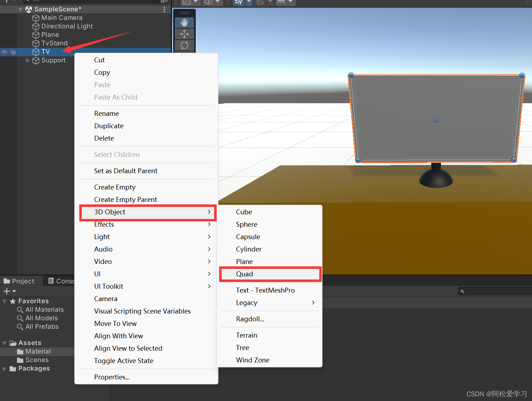
Task: Click the cube icon beside TvStand
Action: [x=36, y=43]
